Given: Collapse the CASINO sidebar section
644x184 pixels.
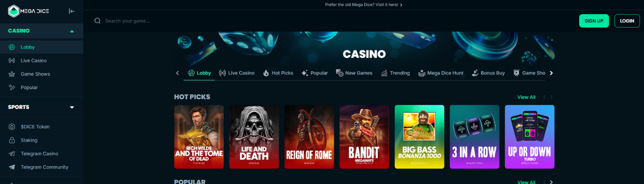Looking at the screenshot, I should click(72, 31).
